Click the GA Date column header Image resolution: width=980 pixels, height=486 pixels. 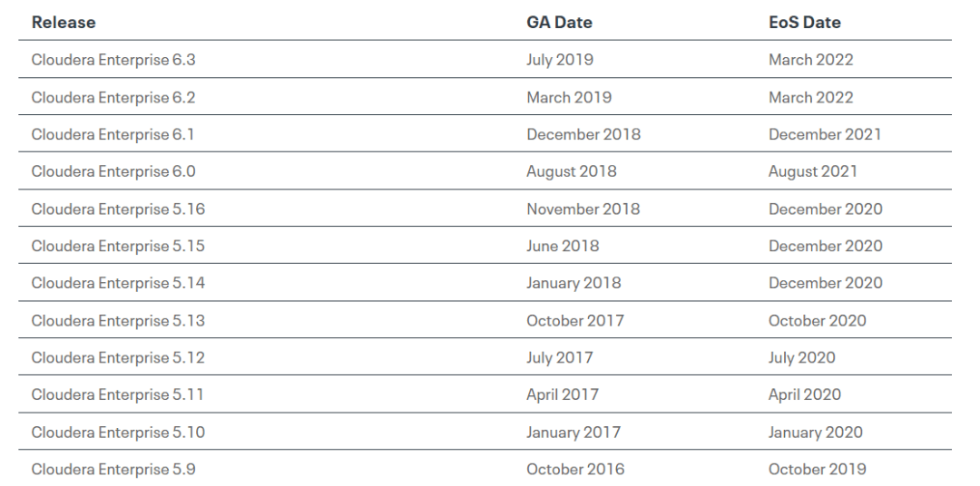point(559,22)
